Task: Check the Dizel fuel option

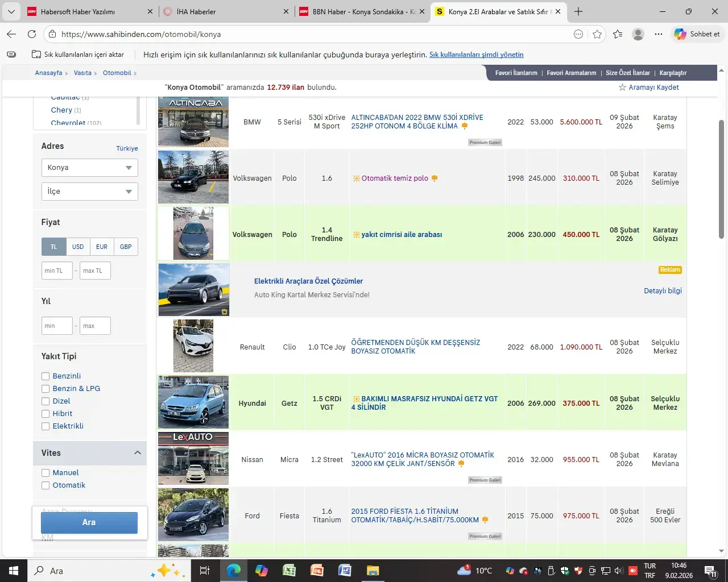Action: (45, 401)
